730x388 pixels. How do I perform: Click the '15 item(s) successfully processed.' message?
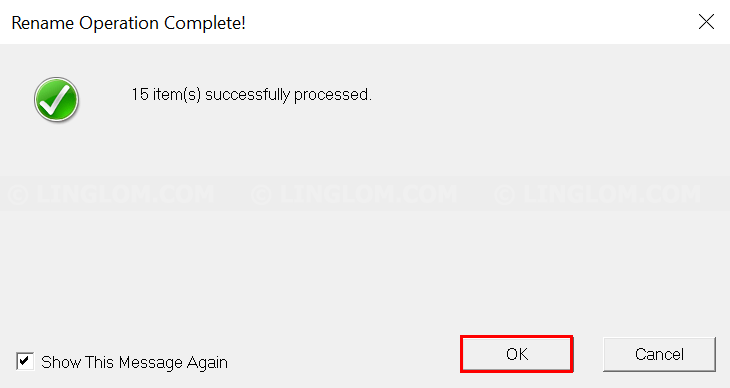click(251, 95)
